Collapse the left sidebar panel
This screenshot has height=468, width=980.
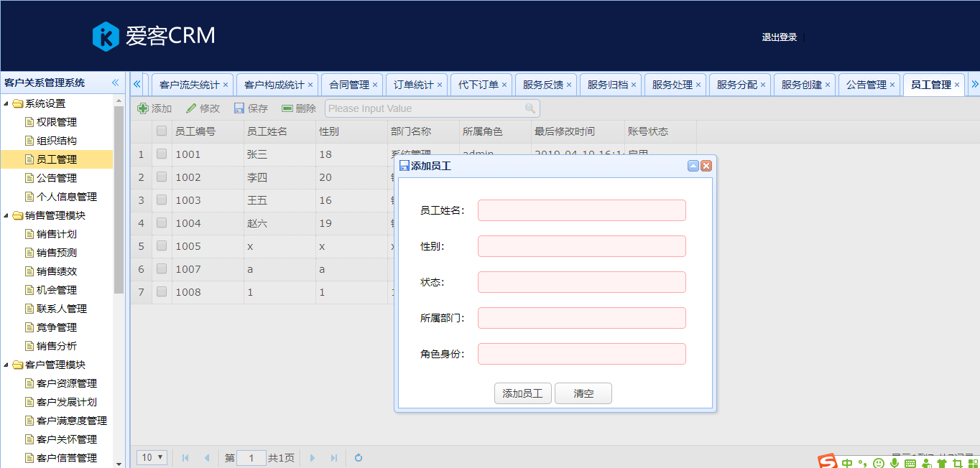[x=115, y=83]
